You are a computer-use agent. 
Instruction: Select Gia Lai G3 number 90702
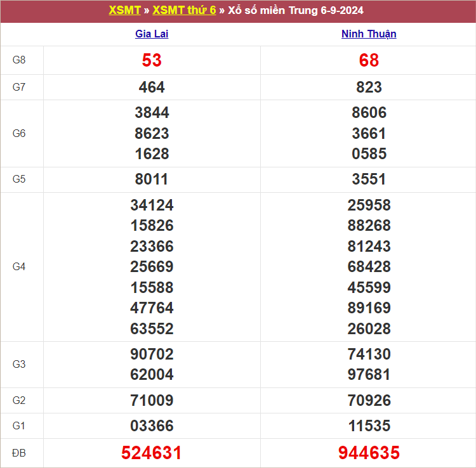(152, 354)
